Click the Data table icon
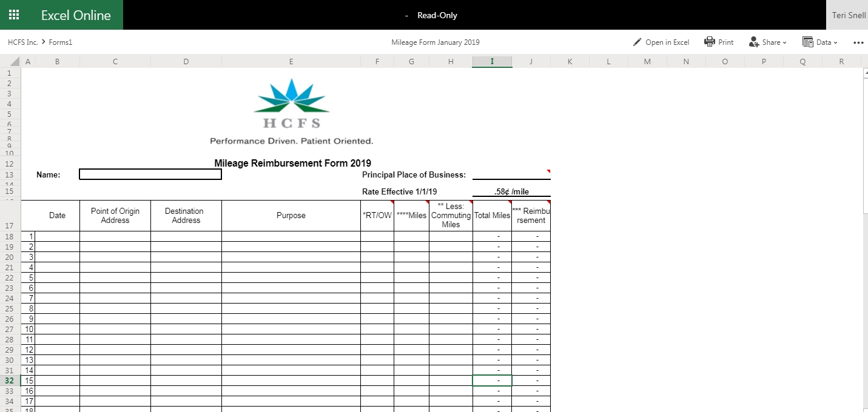Screen dimensions: 868x412 tap(807, 42)
